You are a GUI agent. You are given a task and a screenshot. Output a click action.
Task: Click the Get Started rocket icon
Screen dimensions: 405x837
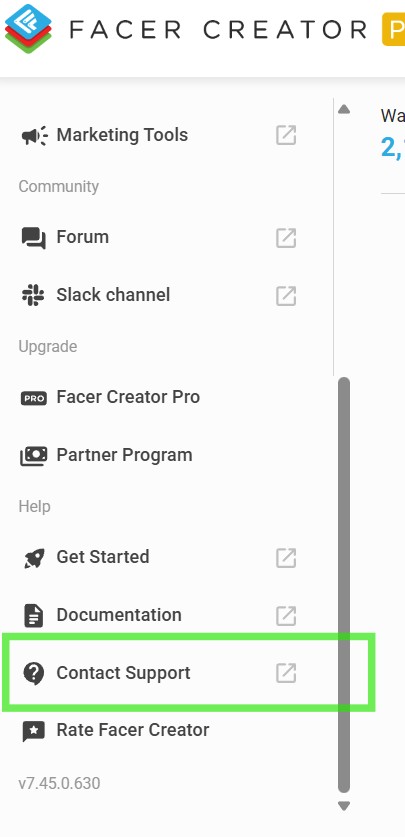[34, 558]
